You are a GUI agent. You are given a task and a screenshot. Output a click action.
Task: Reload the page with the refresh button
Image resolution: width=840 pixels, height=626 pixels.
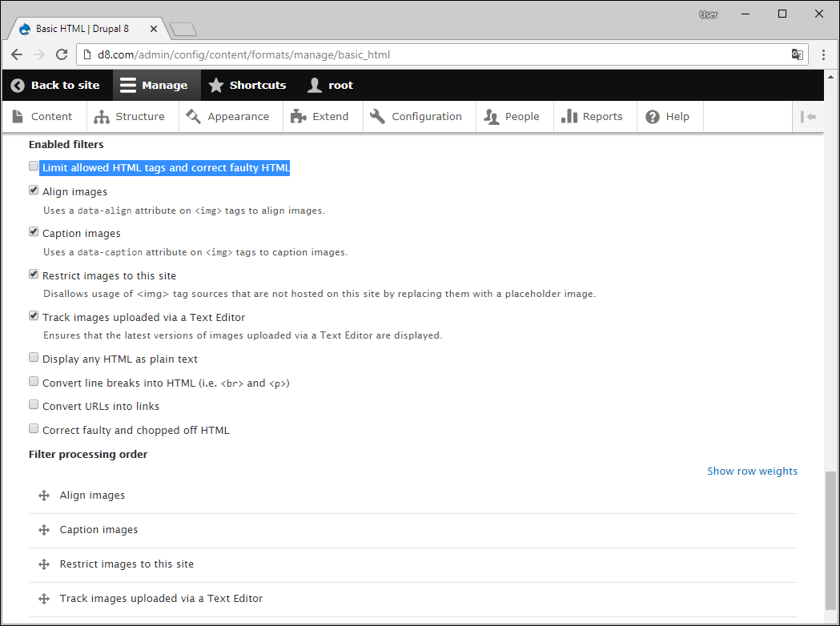(62, 55)
